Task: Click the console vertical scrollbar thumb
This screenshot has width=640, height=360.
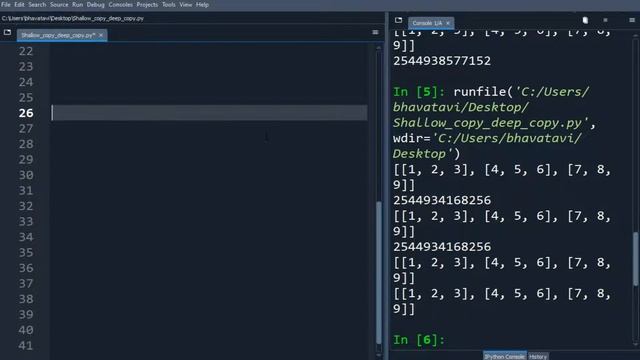Action: [x=636, y=259]
